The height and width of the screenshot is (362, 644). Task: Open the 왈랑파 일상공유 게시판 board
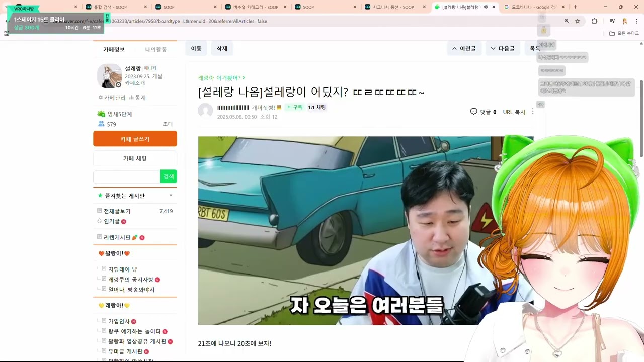tap(137, 341)
